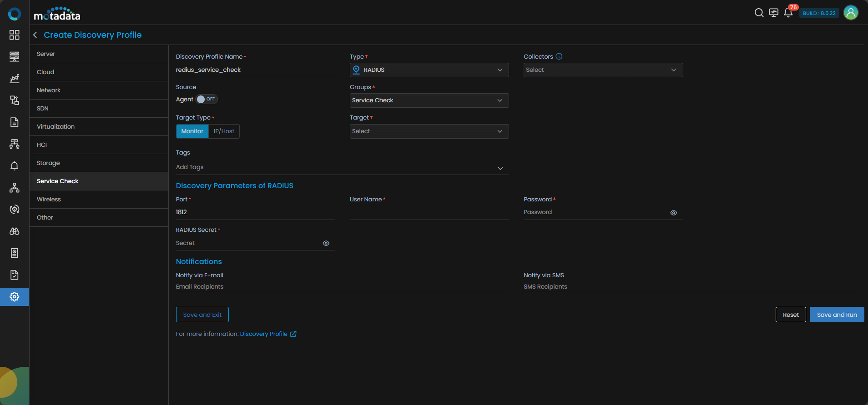Reveal the RADIUS Secret value
This screenshot has height=405, width=868.
tap(326, 243)
